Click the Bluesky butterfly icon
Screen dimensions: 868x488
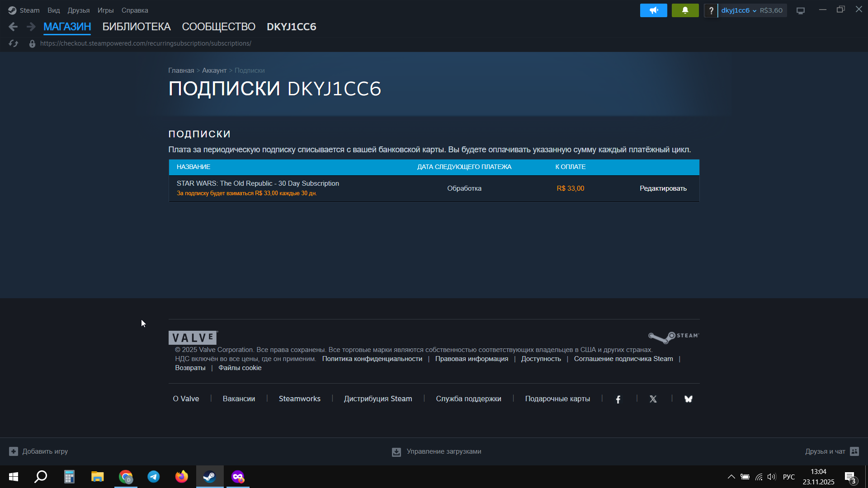click(688, 399)
